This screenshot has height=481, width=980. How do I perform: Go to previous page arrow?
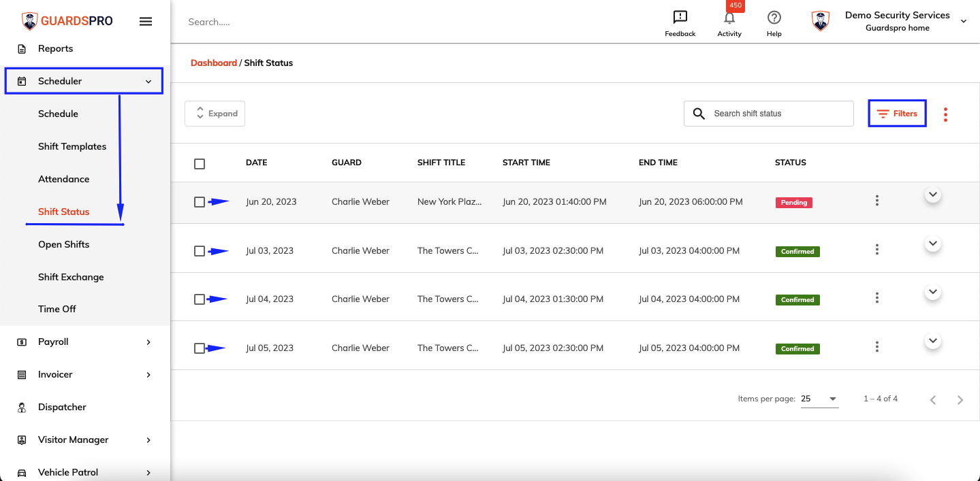[x=933, y=400]
